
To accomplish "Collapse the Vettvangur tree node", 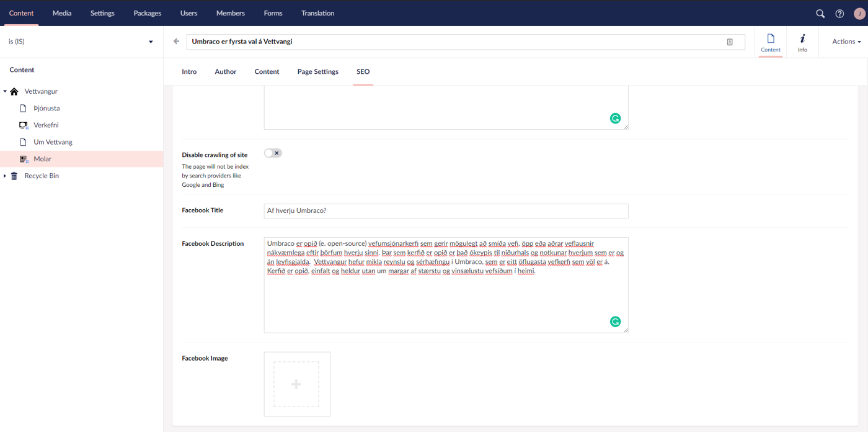I will [5, 91].
